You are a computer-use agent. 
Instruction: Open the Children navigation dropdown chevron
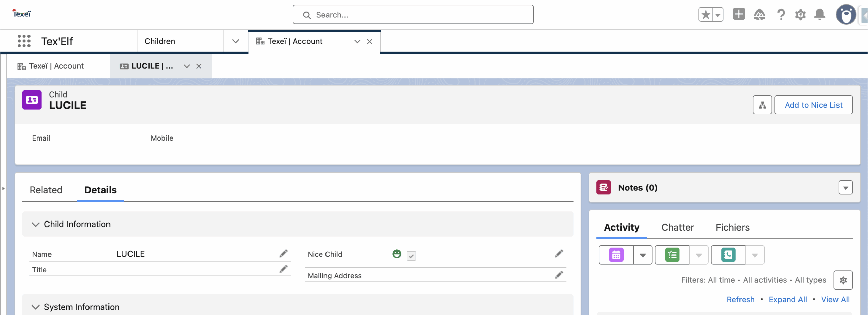(x=236, y=41)
